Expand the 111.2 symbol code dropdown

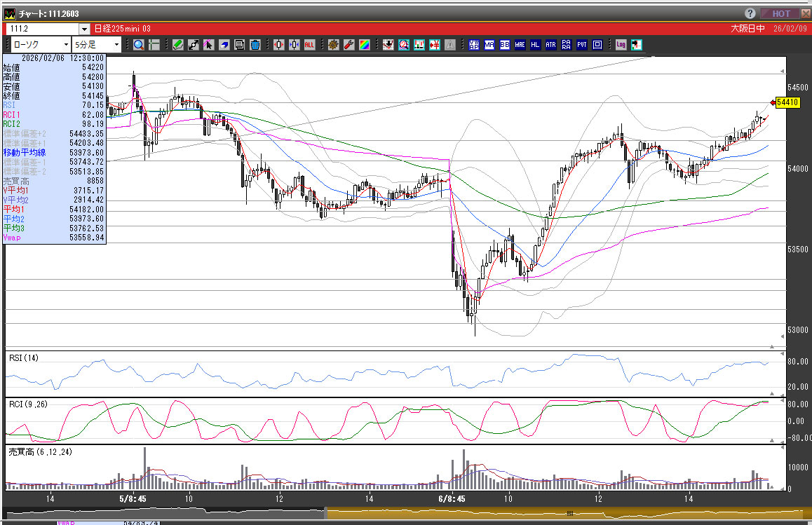(84, 29)
